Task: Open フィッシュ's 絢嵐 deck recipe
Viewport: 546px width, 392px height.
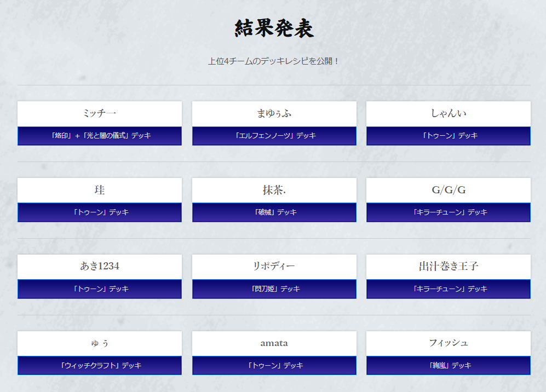Action: pyautogui.click(x=449, y=366)
